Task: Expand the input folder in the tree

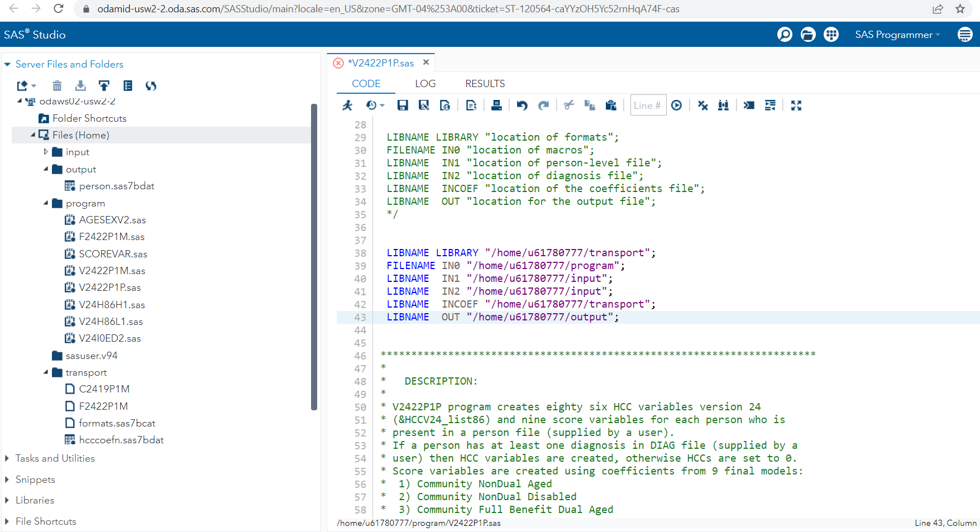Action: (46, 152)
